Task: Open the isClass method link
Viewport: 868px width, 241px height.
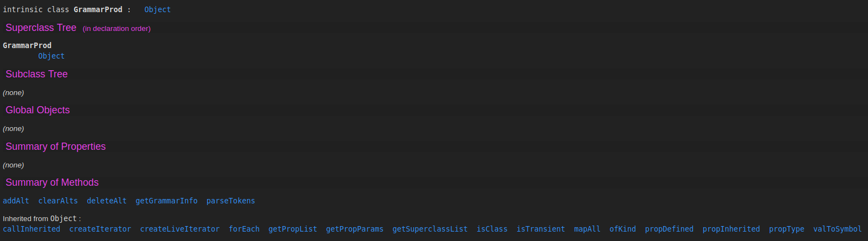Action: pyautogui.click(x=492, y=229)
